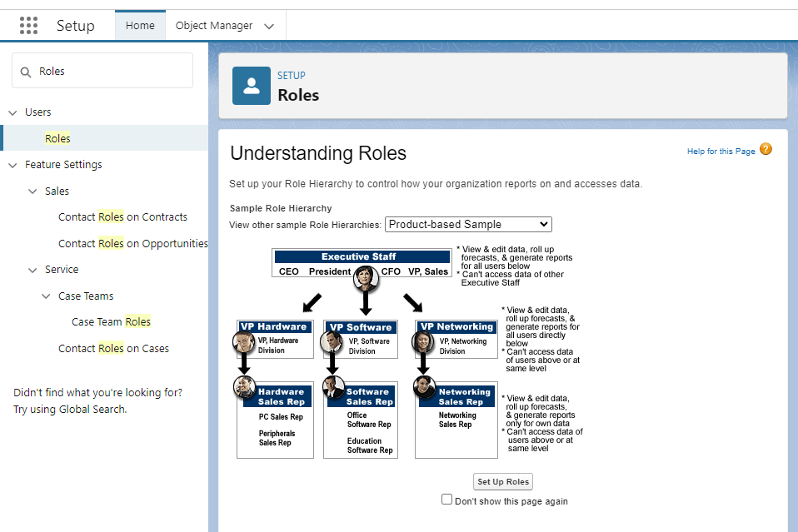
Task: Click the PC Sales Rep text
Action: (281, 417)
